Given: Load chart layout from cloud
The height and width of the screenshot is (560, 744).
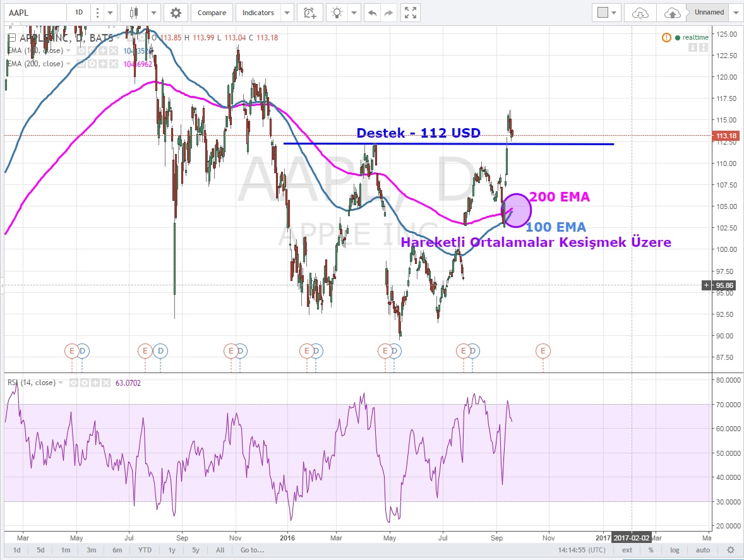Looking at the screenshot, I should click(640, 13).
